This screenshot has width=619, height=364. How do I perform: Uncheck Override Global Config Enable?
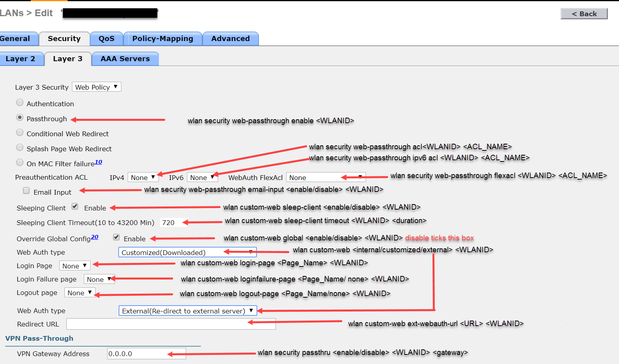[x=116, y=237]
